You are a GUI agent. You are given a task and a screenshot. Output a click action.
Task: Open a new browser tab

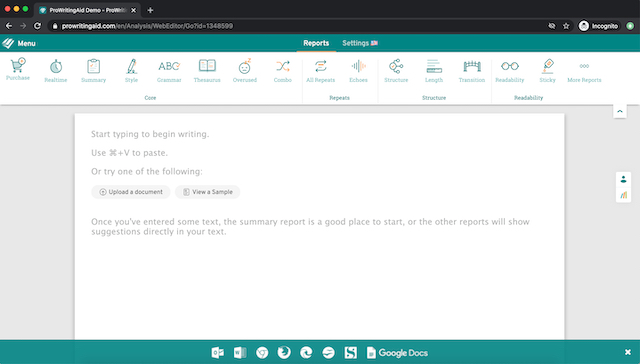click(150, 10)
